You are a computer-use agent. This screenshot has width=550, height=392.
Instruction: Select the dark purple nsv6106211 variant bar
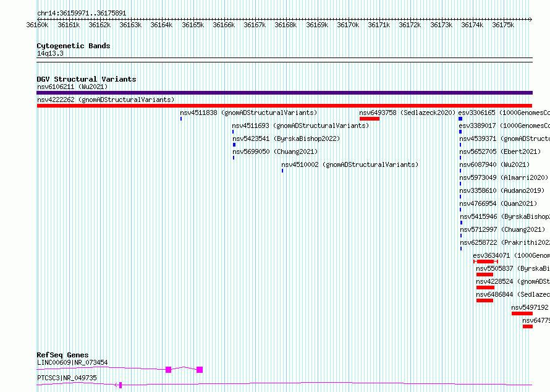click(x=284, y=93)
